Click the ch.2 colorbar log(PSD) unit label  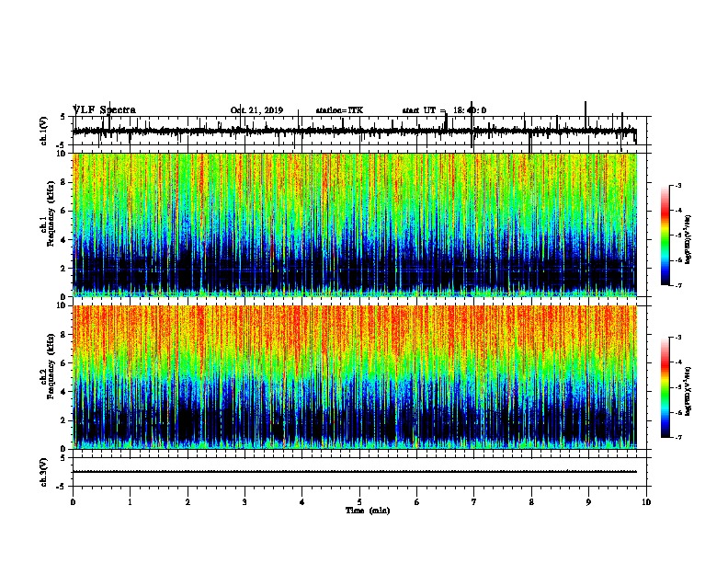pyautogui.click(x=688, y=391)
